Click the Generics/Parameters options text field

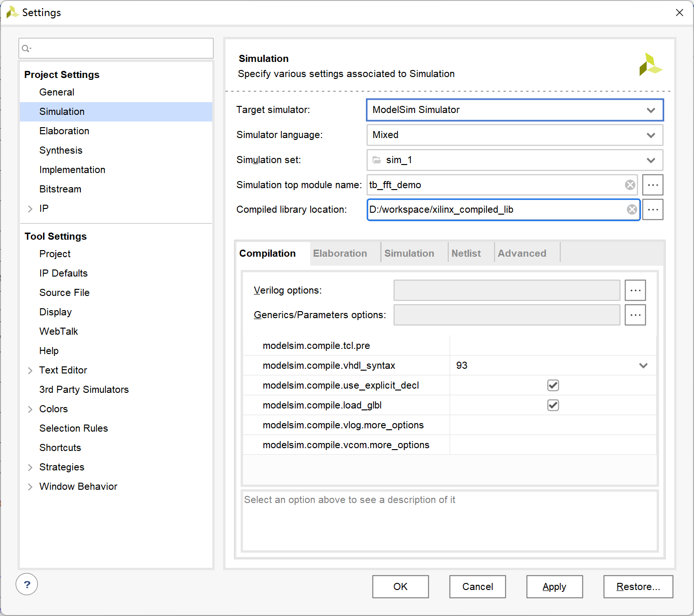[x=507, y=315]
